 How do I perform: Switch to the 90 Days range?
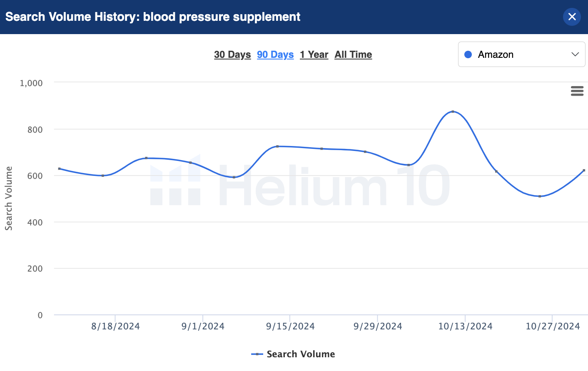(275, 54)
